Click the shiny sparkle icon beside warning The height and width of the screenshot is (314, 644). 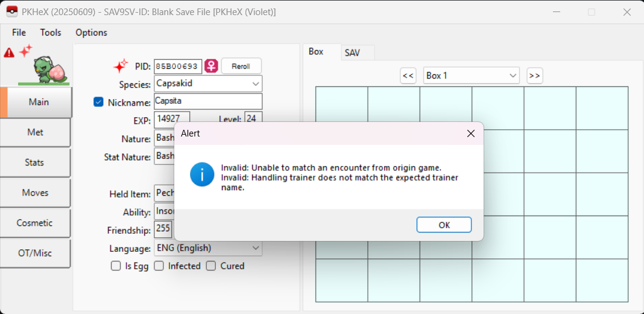[x=25, y=51]
